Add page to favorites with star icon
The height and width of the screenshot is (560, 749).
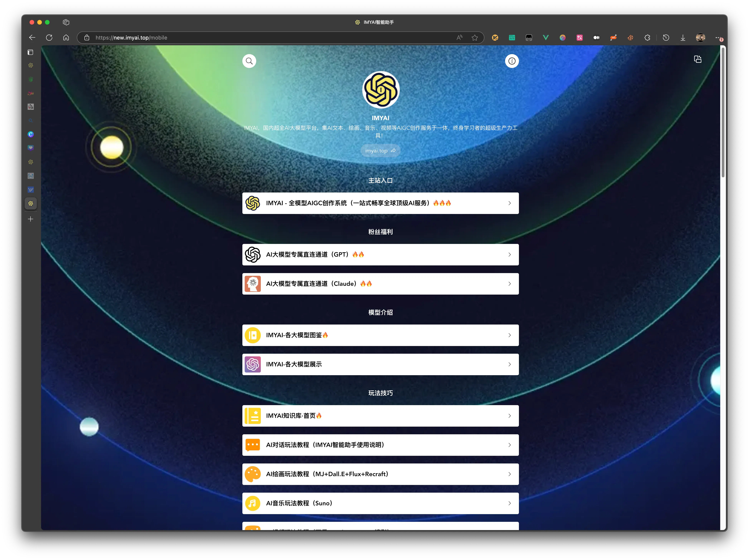(x=475, y=38)
